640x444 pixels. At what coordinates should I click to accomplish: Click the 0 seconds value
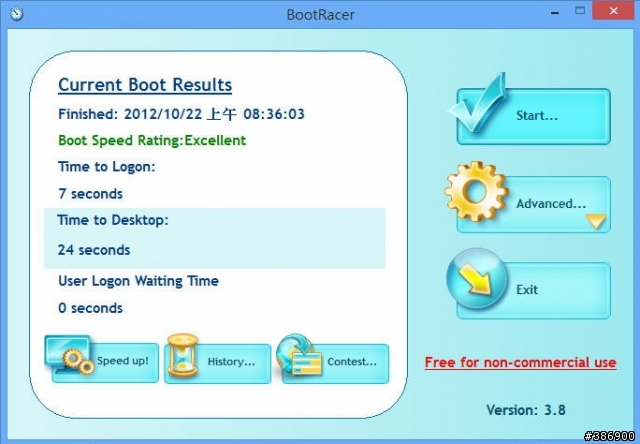[x=90, y=308]
